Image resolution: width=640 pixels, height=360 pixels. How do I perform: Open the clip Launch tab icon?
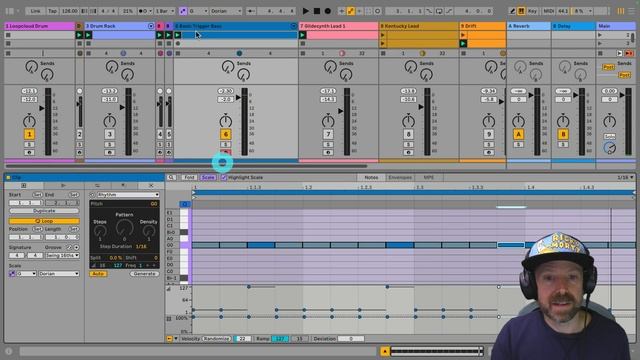pyautogui.click(x=63, y=186)
